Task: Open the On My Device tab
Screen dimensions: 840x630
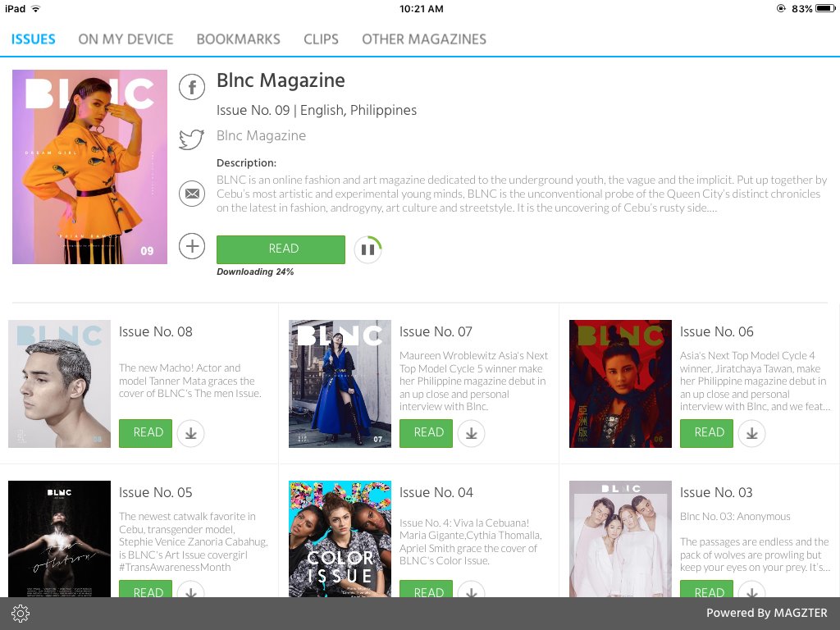Action: click(126, 39)
